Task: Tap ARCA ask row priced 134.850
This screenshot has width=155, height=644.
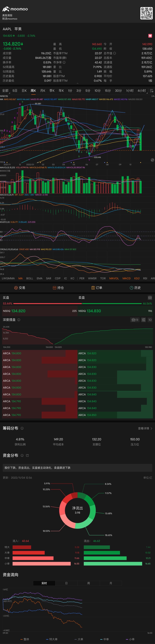Action: point(115,415)
